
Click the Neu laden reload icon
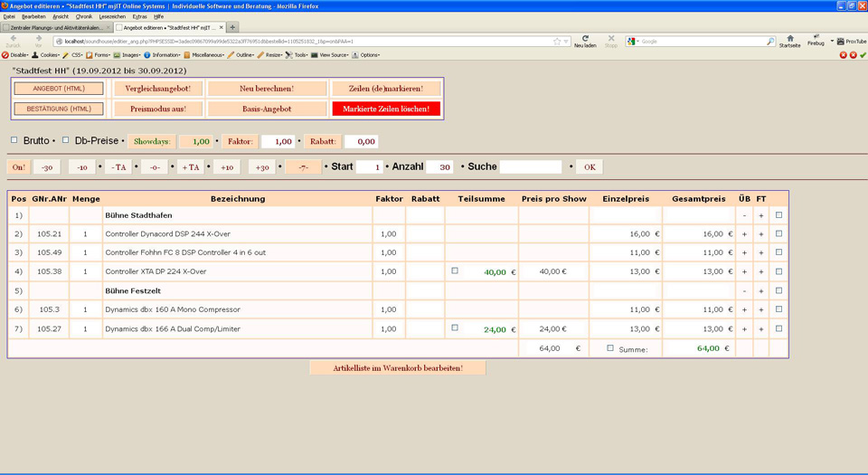(585, 38)
